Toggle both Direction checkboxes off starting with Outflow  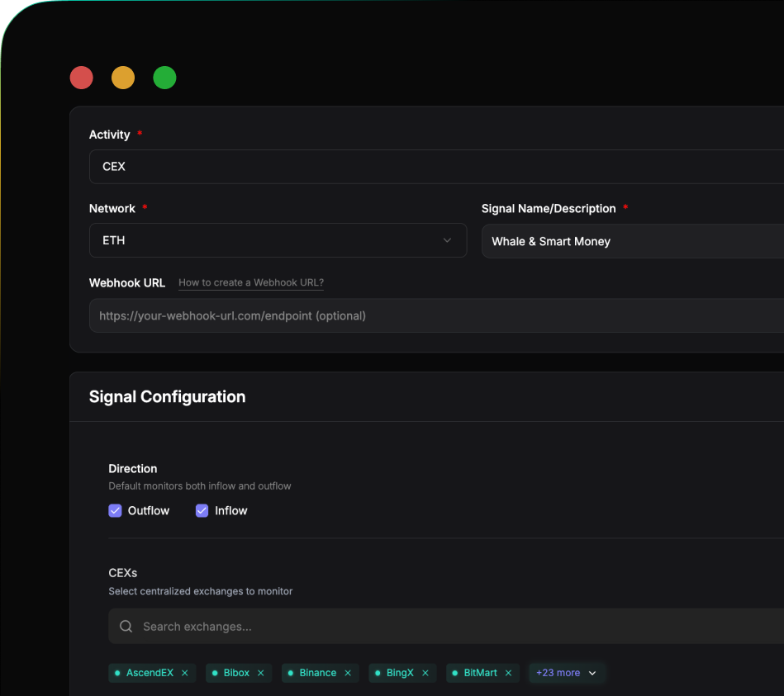[115, 510]
